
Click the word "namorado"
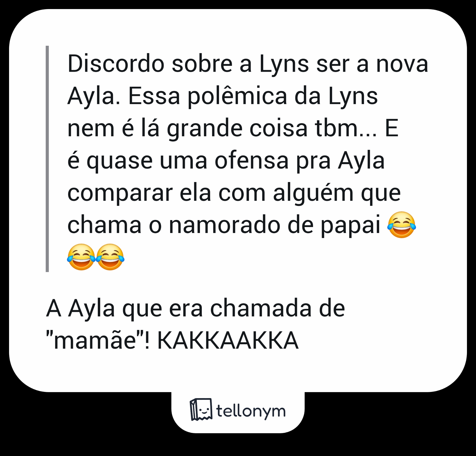click(x=225, y=225)
